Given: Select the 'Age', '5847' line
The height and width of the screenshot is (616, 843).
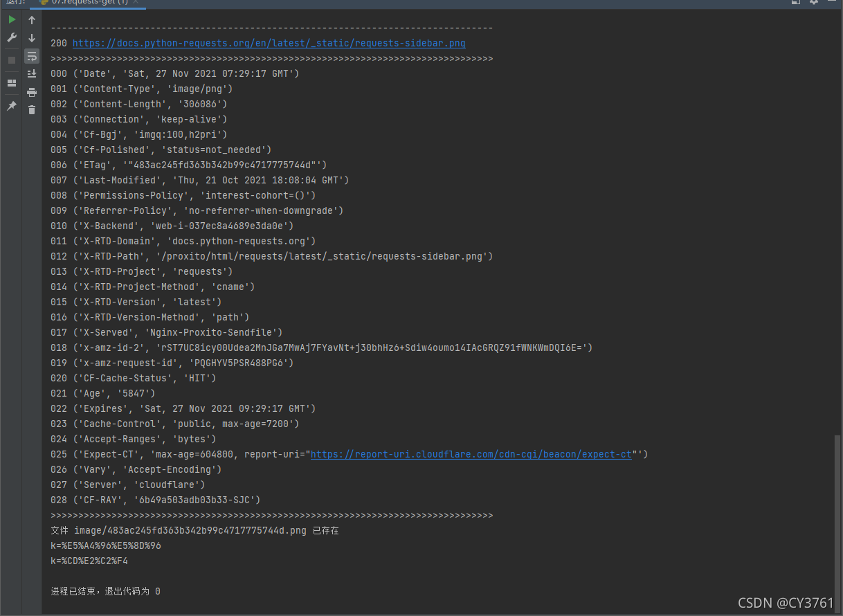Looking at the screenshot, I should 103,393.
